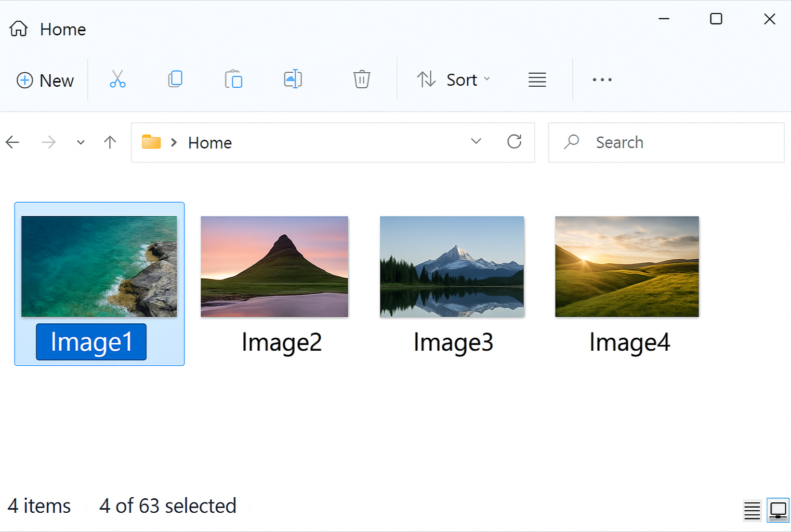Go back with the left arrow
Screen dimensions: 791x532
pyautogui.click(x=12, y=142)
